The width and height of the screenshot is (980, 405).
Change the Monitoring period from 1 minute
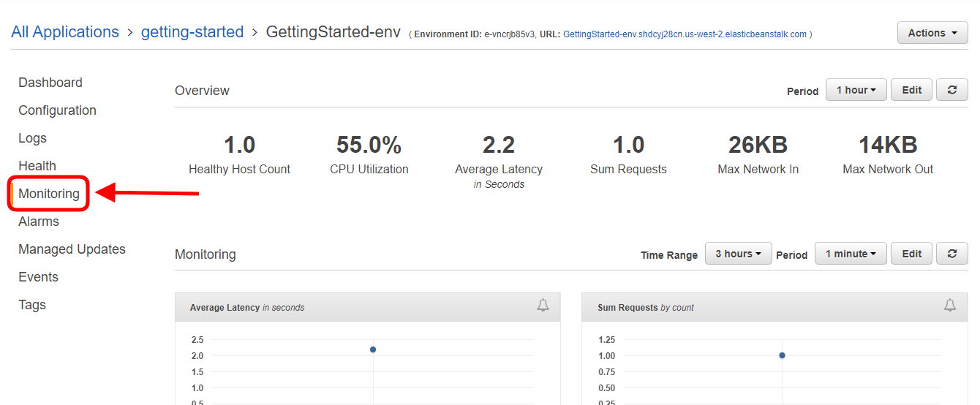point(851,254)
